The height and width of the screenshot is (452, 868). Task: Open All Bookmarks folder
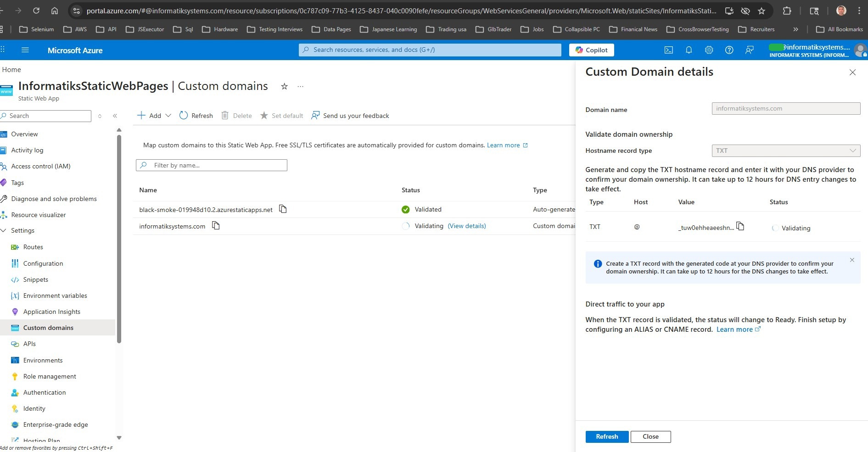click(840, 29)
